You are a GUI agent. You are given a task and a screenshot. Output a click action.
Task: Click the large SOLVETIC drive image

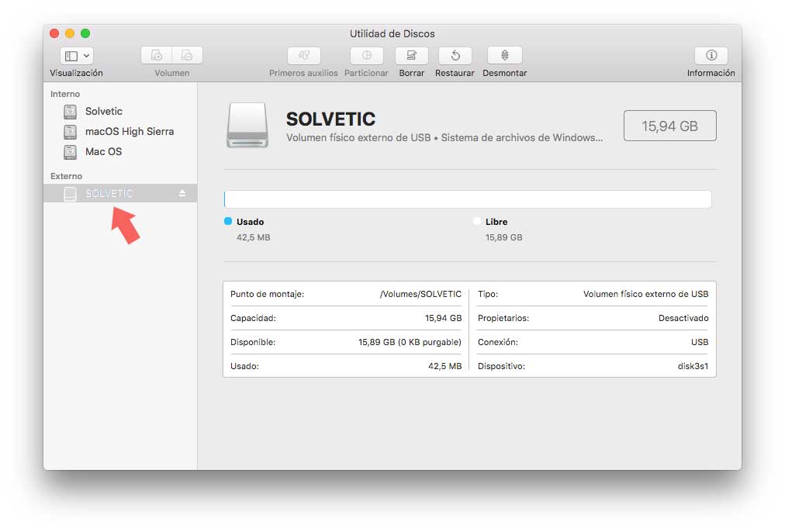[247, 125]
